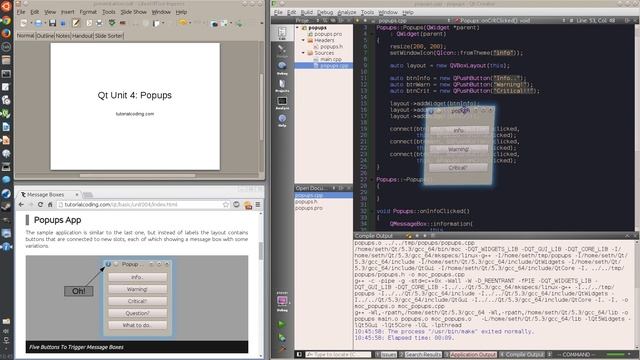This screenshot has width=640, height=360.
Task: Switch to Debug mode in Qt Creator sidebar
Action: click(x=282, y=67)
